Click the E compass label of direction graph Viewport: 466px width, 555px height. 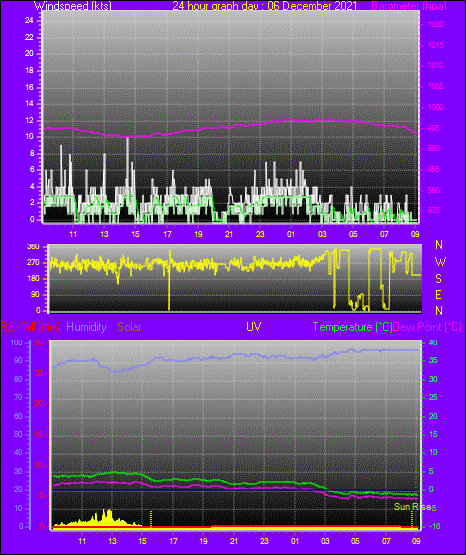438,294
